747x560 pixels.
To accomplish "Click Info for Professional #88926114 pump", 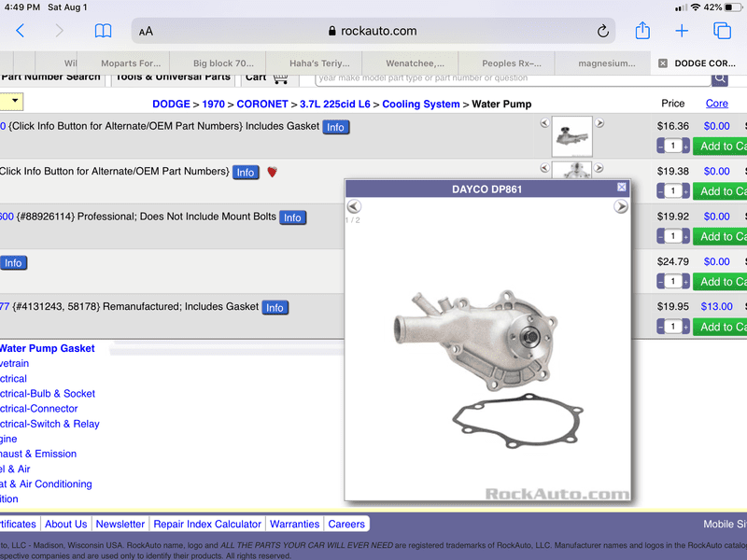I will coord(292,217).
